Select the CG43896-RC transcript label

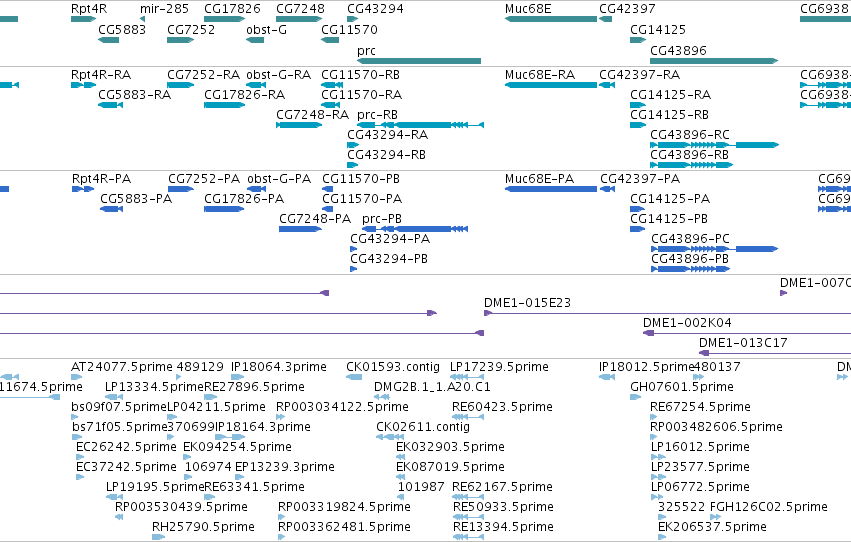690,135
